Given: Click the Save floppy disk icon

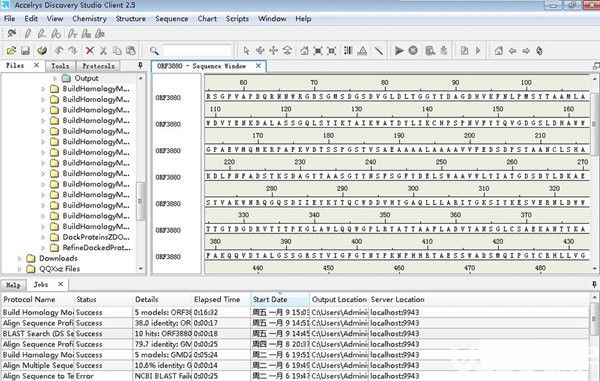Looking at the screenshot, I should click(x=25, y=50).
